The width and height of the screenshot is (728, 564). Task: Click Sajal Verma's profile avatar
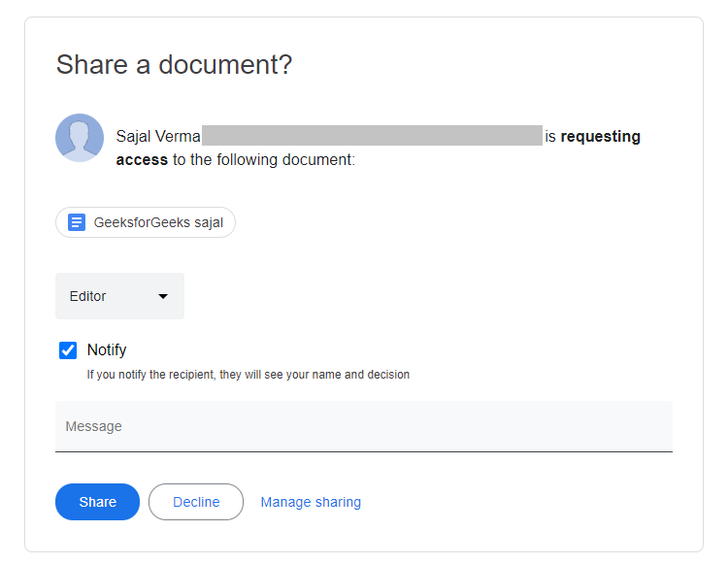pyautogui.click(x=80, y=138)
